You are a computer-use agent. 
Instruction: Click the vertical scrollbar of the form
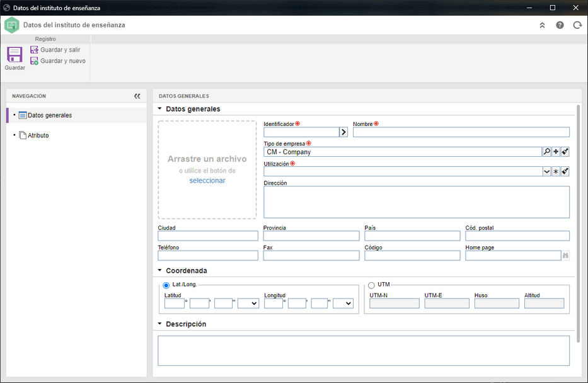coord(578,224)
